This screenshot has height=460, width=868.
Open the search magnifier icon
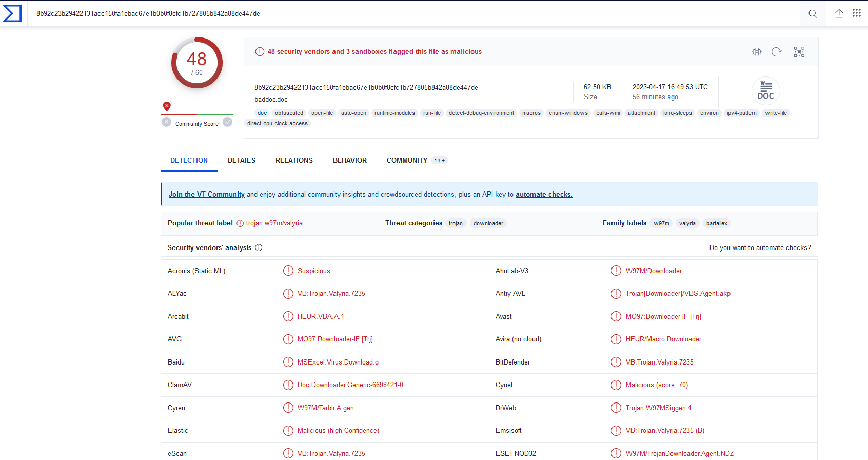pos(813,14)
